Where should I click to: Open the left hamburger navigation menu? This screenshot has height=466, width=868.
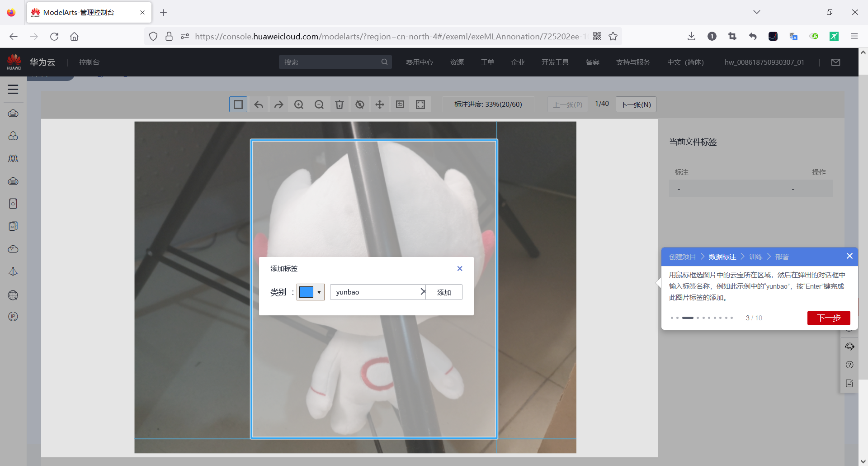tap(13, 89)
